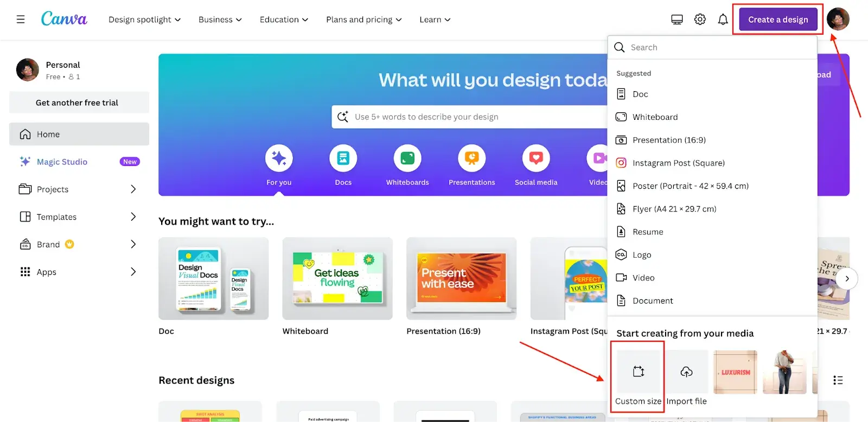
Task: Expand the Templates chevron
Action: [133, 217]
